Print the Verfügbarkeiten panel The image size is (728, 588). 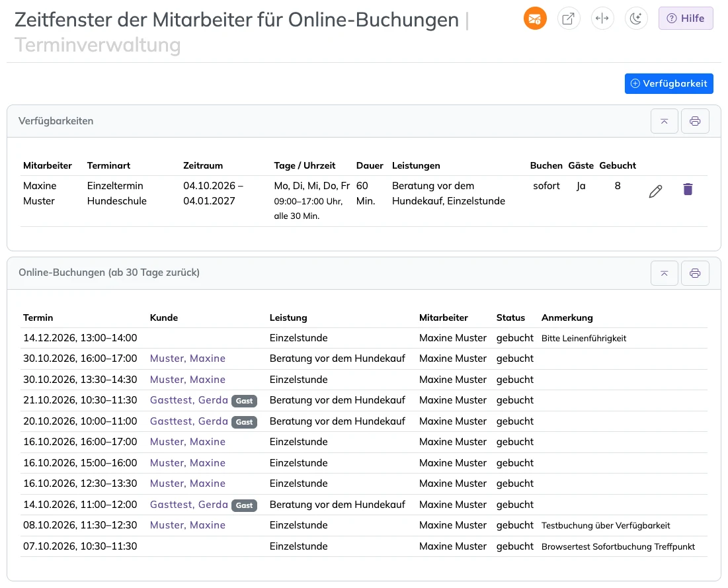click(x=694, y=121)
